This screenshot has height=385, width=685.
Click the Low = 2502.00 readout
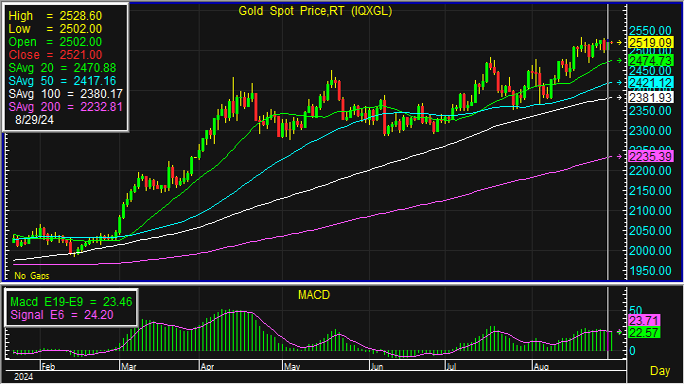pyautogui.click(x=55, y=29)
